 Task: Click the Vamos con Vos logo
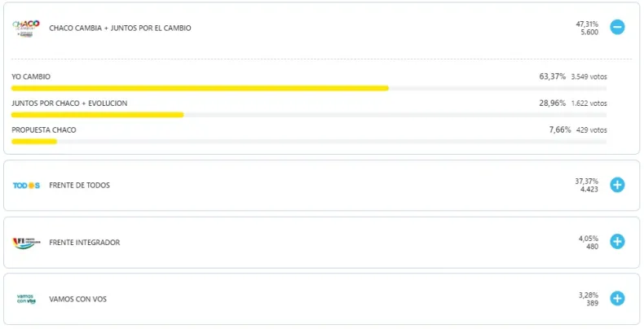[26, 300]
